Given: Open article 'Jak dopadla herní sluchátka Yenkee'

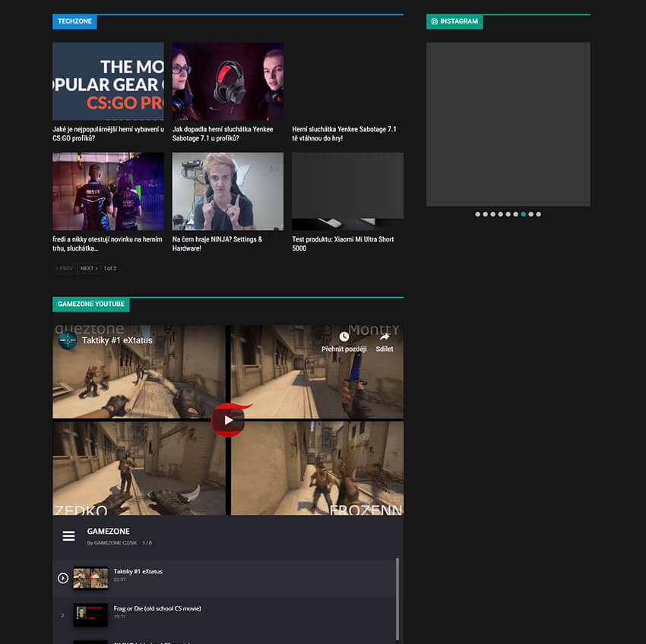Looking at the screenshot, I should 223,134.
